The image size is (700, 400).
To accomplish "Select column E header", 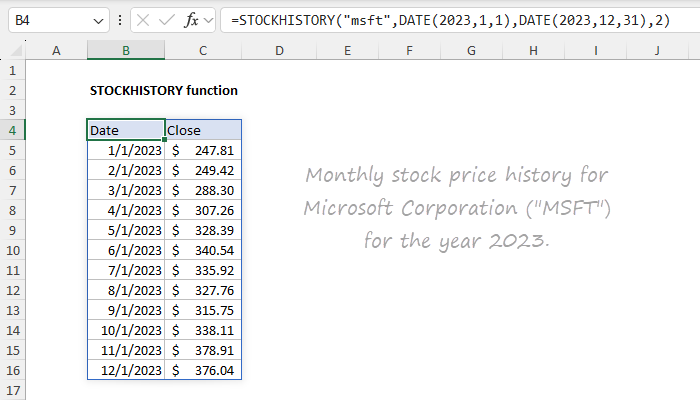I will pyautogui.click(x=347, y=50).
